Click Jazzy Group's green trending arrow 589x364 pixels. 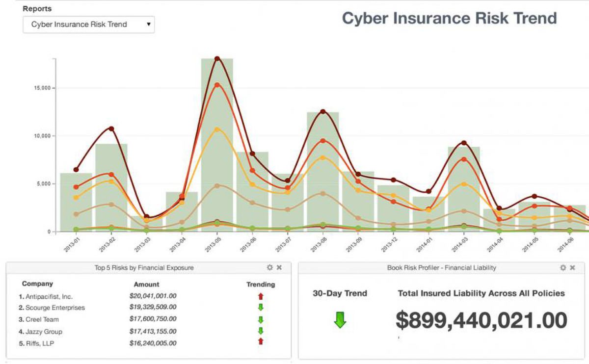pyautogui.click(x=261, y=331)
